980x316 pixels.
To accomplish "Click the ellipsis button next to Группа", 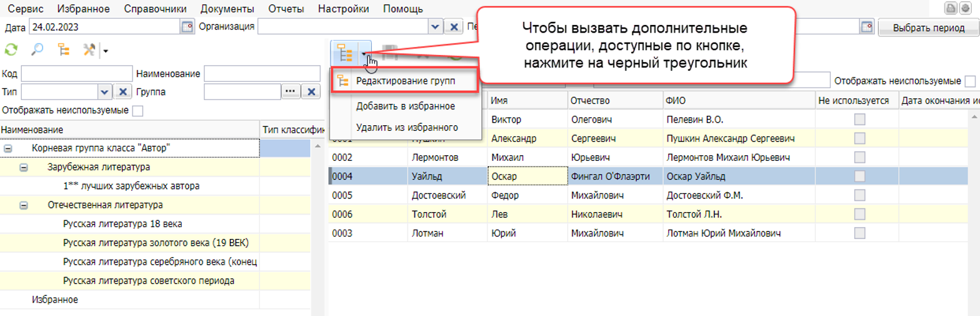I will pyautogui.click(x=289, y=92).
